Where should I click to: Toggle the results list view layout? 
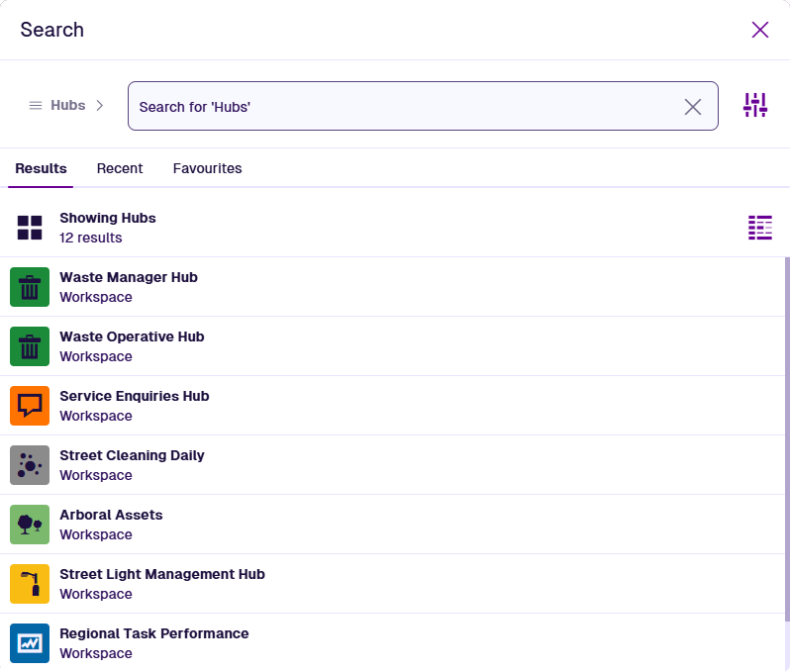[x=759, y=228]
